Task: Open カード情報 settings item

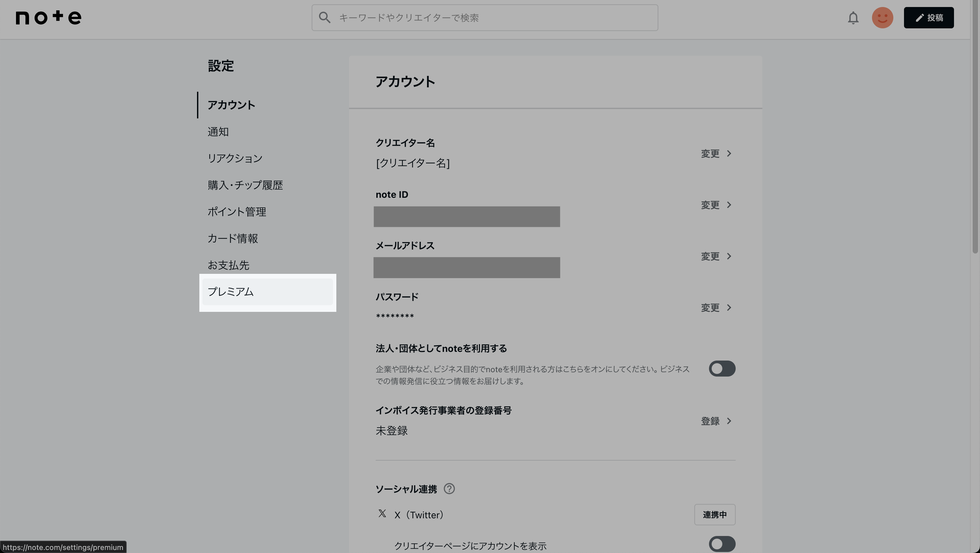Action: point(233,238)
